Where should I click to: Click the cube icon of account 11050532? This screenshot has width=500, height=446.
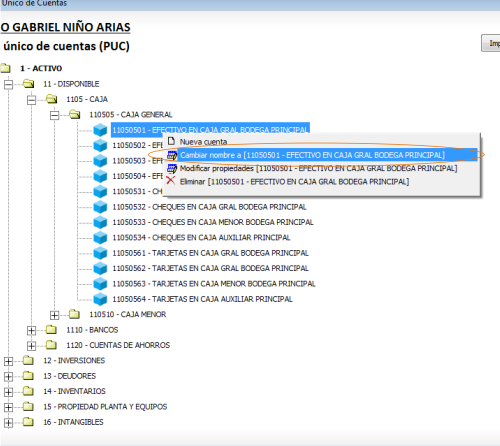click(100, 207)
